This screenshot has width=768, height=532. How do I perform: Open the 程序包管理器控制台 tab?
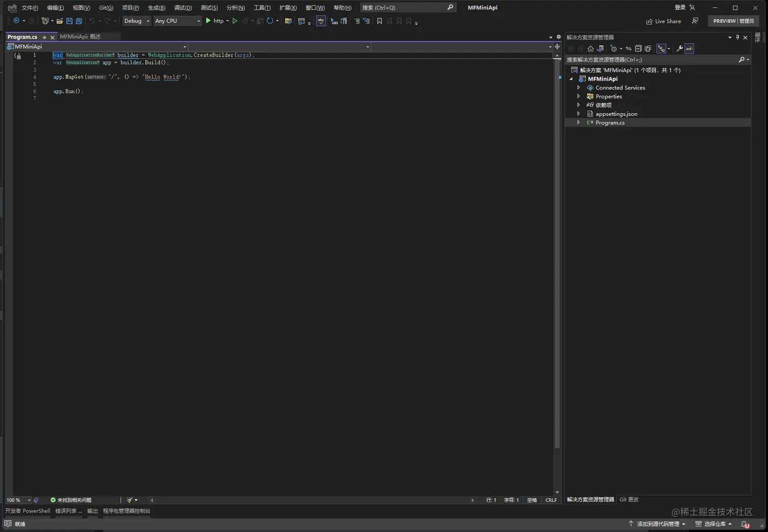(x=126, y=511)
